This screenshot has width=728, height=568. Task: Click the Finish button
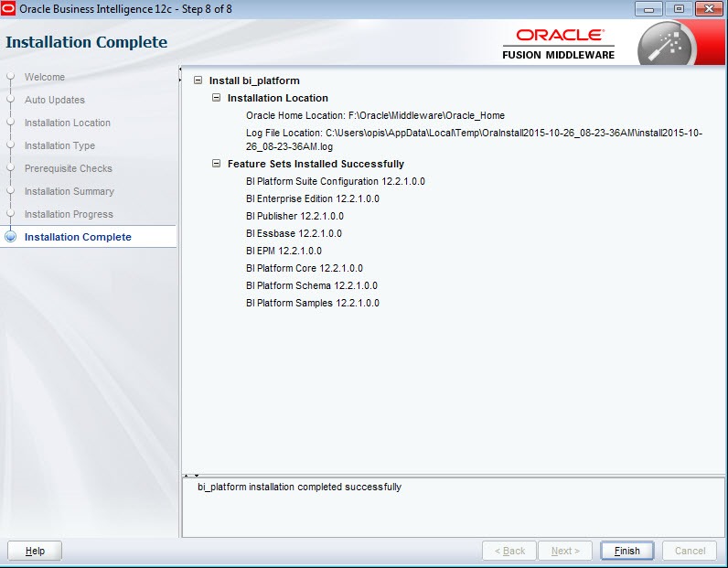pos(626,551)
